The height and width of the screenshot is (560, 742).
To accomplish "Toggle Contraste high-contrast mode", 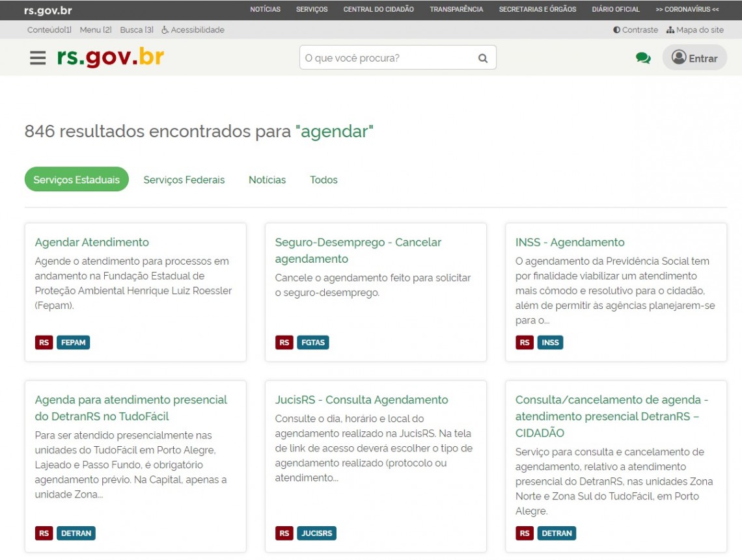I will [635, 30].
